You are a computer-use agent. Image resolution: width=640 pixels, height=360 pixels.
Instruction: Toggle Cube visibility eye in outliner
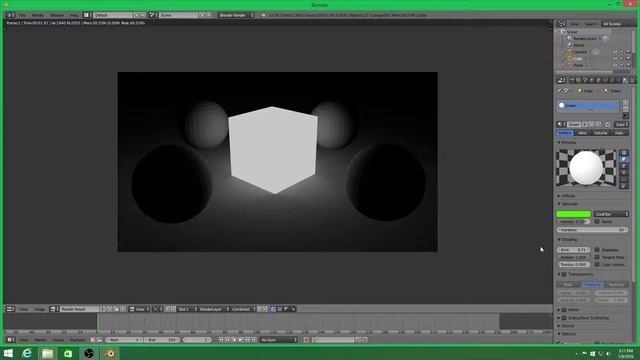[615, 58]
